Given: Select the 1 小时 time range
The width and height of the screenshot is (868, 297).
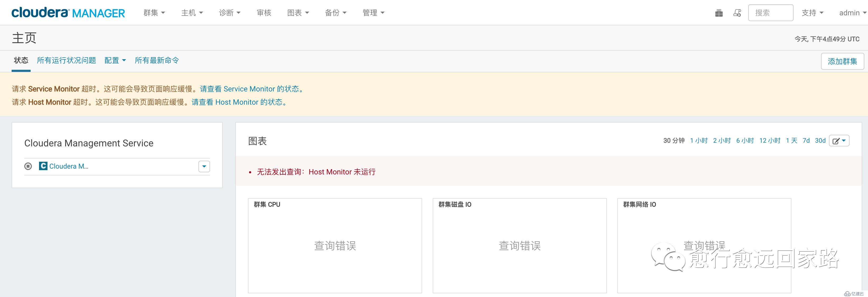Looking at the screenshot, I should point(699,140).
